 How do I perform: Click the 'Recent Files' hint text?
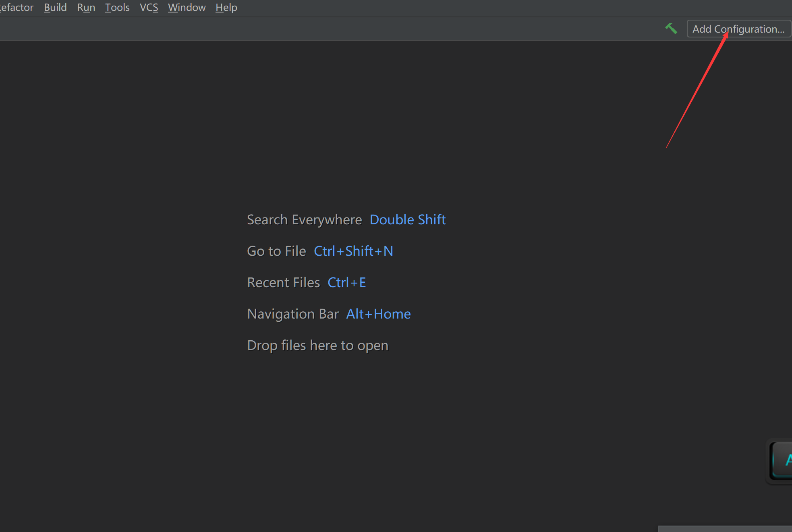point(283,283)
